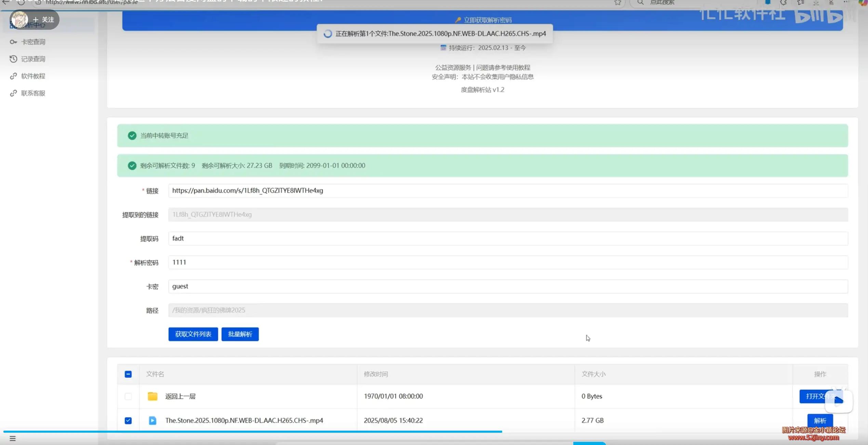Image resolution: width=868 pixels, height=445 pixels.
Task: Uncheck The.Stone.2025 mp4 file checkbox
Action: click(x=128, y=420)
